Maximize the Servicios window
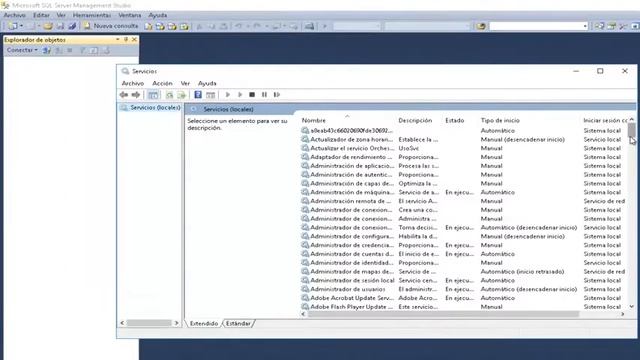640x360 pixels. [600, 71]
